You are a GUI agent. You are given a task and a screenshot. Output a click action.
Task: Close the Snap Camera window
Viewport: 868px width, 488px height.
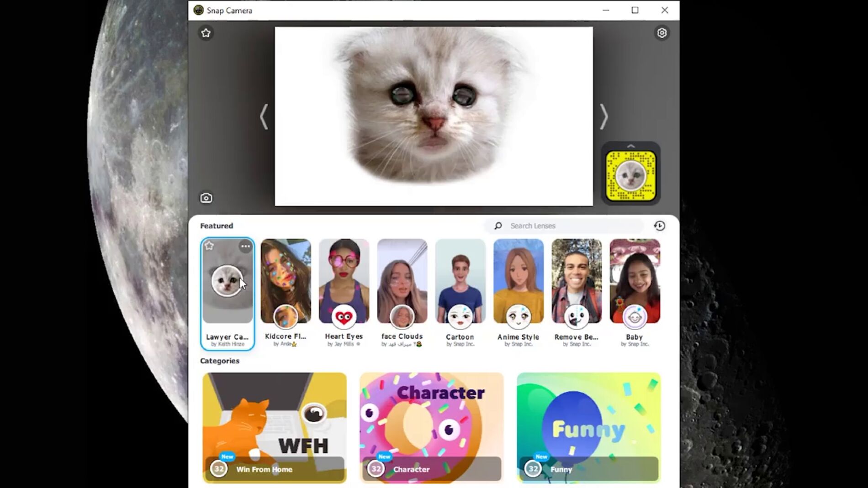point(665,10)
